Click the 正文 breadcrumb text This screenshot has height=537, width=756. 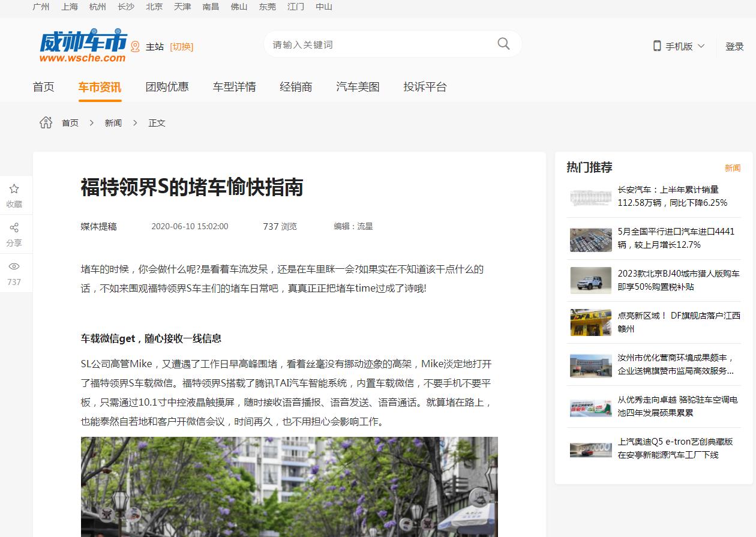[157, 122]
